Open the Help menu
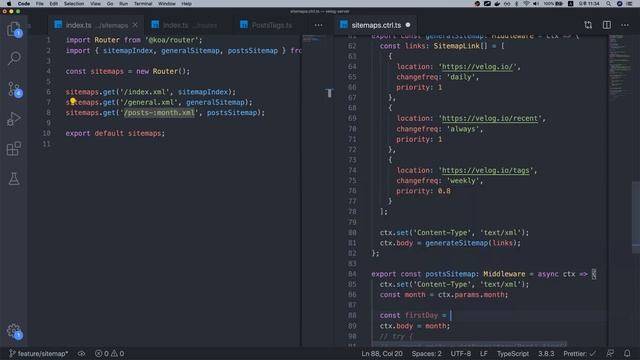This screenshot has width=640, height=360. pos(186,4)
